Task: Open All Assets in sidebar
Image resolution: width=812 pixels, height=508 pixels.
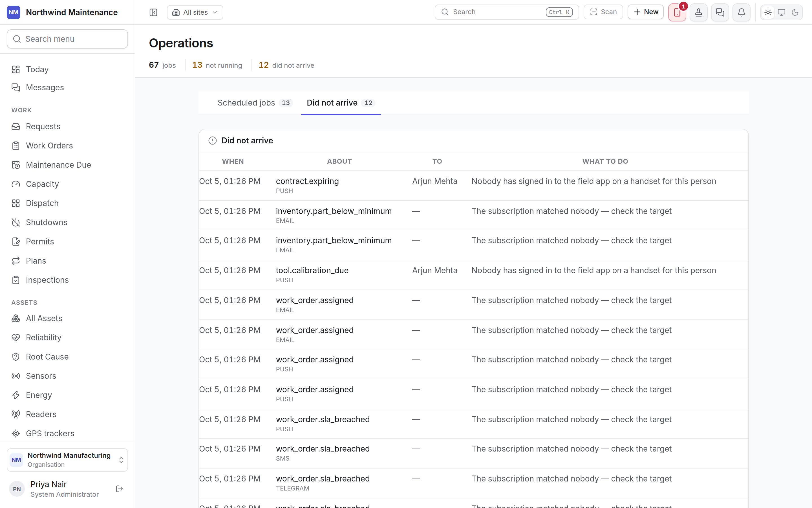Action: click(67, 318)
